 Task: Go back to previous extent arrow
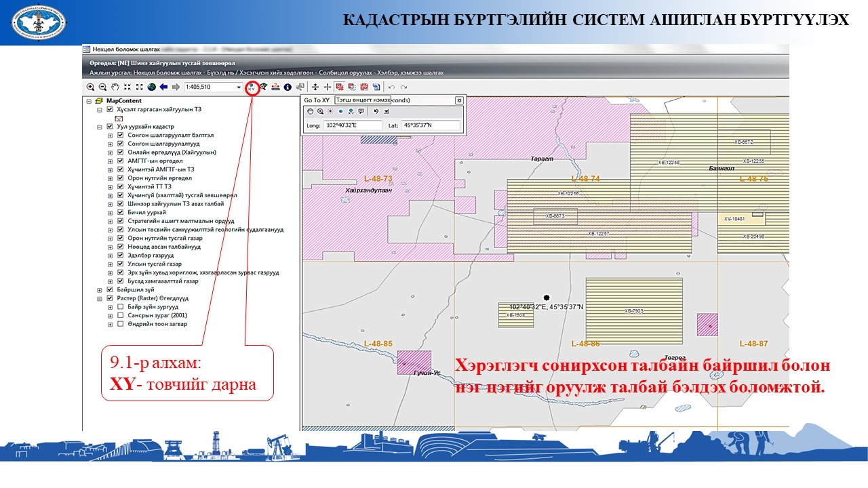click(163, 87)
